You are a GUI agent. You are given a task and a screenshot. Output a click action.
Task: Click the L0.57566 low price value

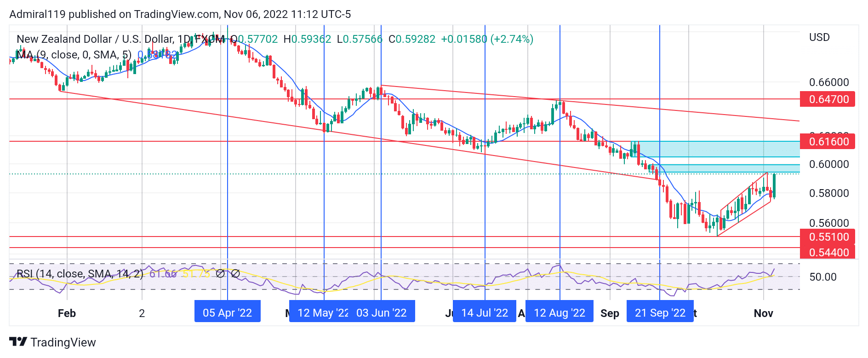360,39
